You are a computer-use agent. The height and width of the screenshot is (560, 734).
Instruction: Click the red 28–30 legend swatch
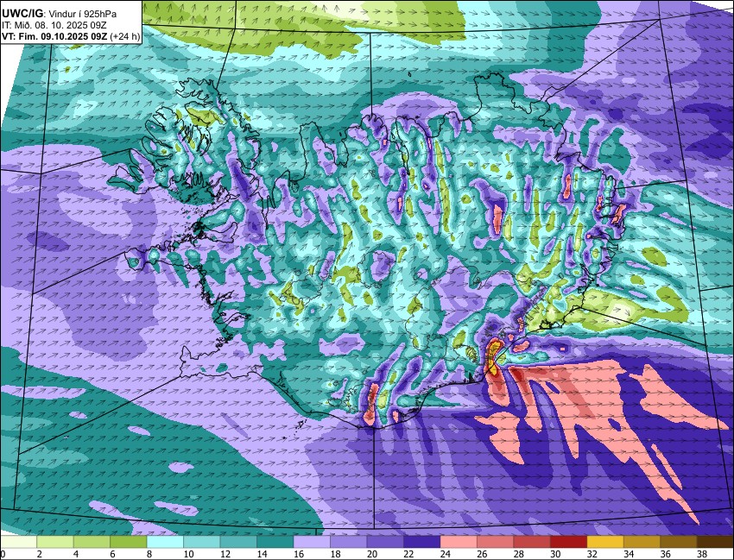click(532, 542)
